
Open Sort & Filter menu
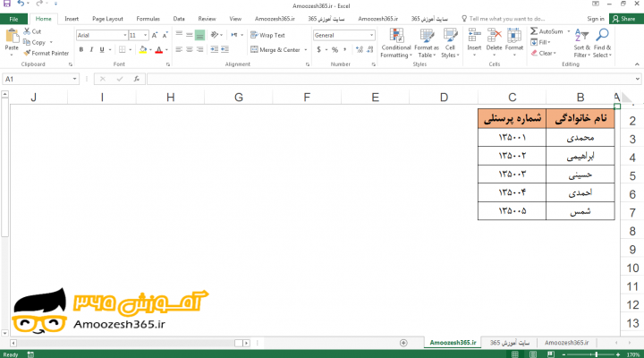(x=581, y=43)
